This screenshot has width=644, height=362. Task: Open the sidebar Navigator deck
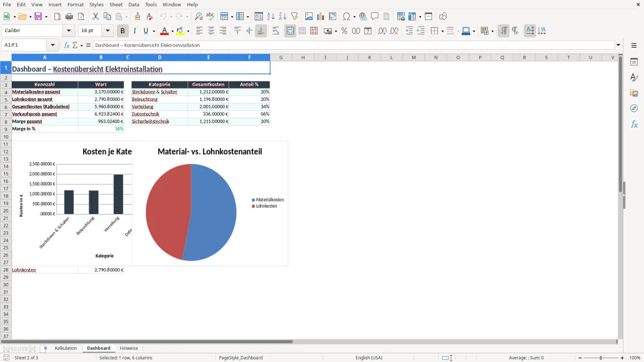[x=634, y=108]
